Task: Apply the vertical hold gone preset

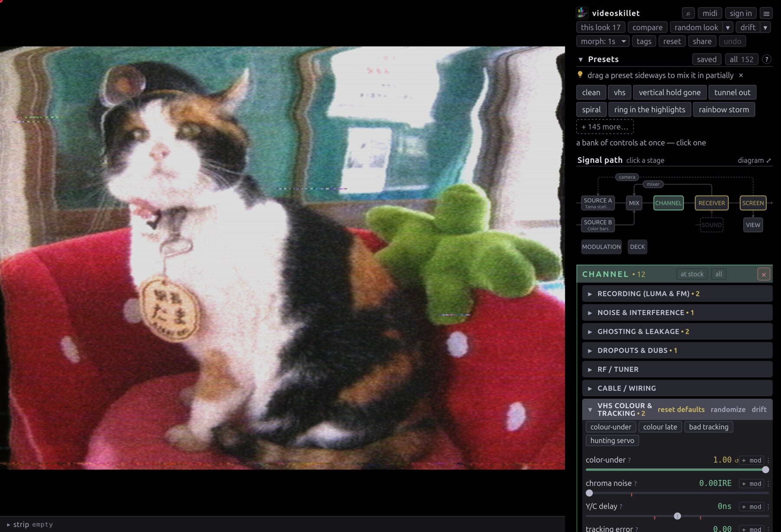Action: tap(669, 92)
